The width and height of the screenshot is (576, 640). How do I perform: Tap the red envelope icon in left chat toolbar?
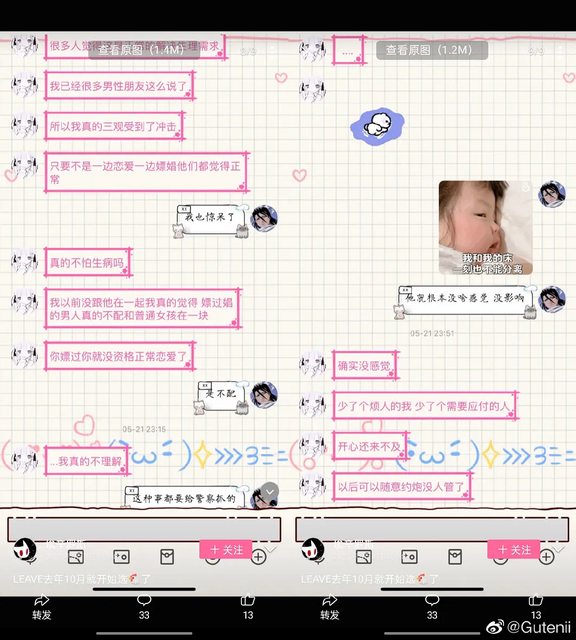(167, 557)
